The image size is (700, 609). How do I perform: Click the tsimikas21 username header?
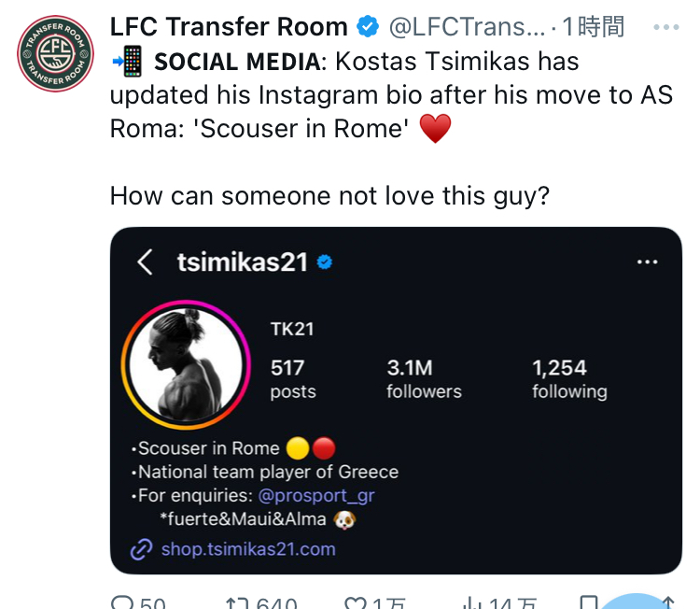coord(242,262)
